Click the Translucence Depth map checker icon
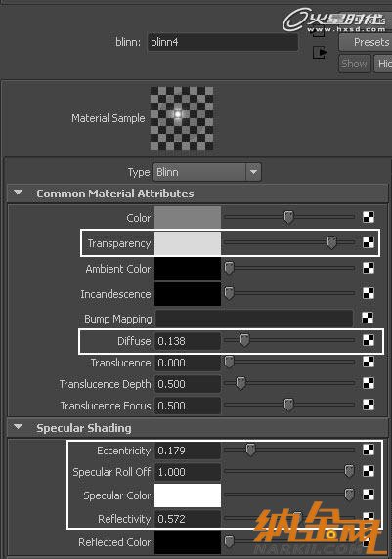 point(369,383)
